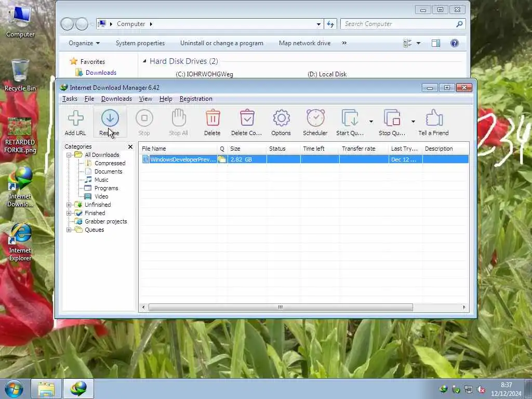Select the Video category

coord(101,196)
